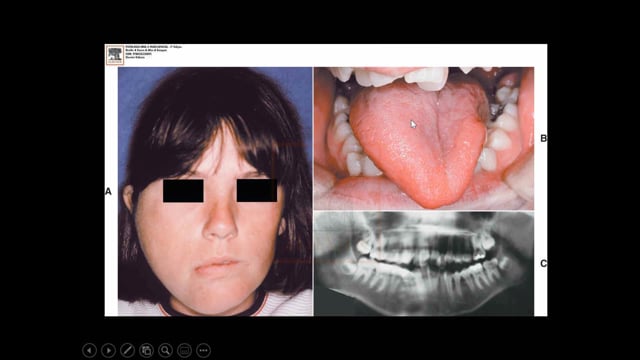640x360 pixels.
Task: Activate the zoom magnifier tool
Action: [x=165, y=350]
